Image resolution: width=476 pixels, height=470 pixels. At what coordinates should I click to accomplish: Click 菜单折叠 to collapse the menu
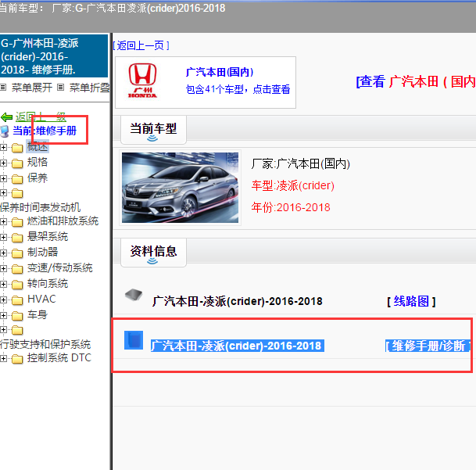(90, 88)
